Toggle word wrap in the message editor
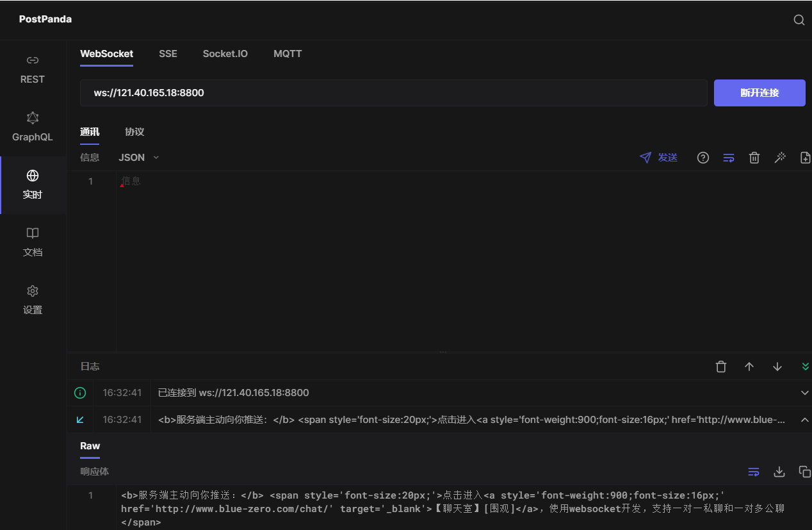Viewport: 812px width, 530px height. tap(729, 157)
